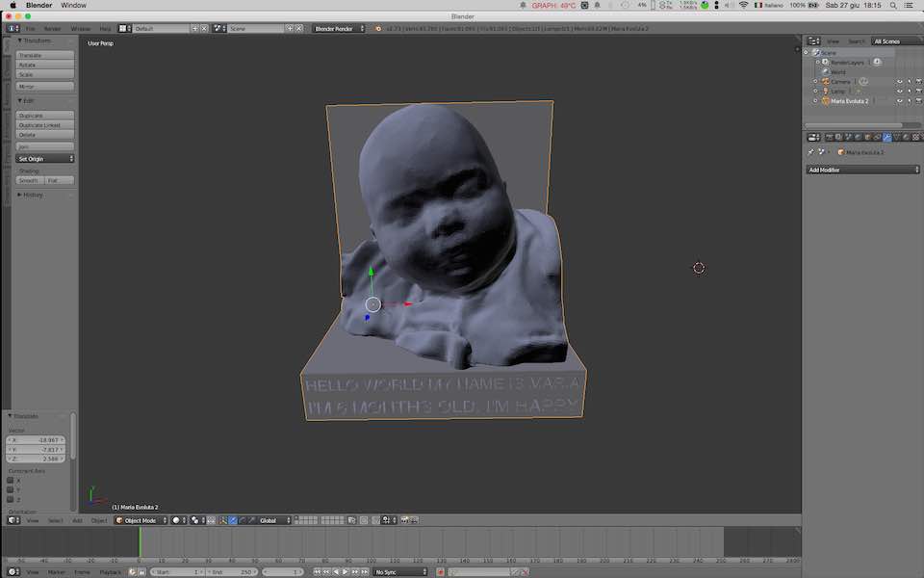Image resolution: width=924 pixels, height=578 pixels.
Task: Click the OpenGL render image icon
Action: point(404,520)
